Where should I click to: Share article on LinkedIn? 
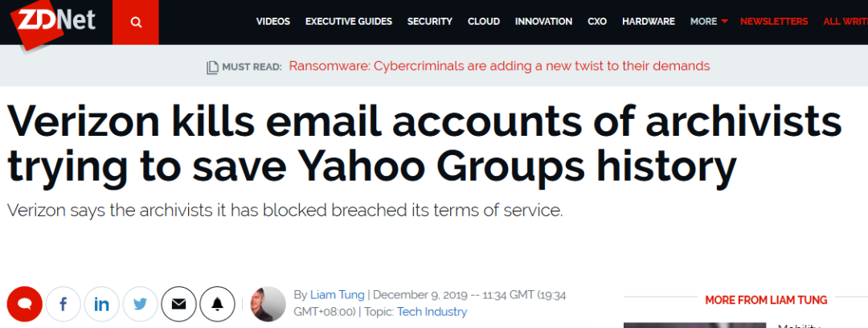pyautogui.click(x=101, y=304)
